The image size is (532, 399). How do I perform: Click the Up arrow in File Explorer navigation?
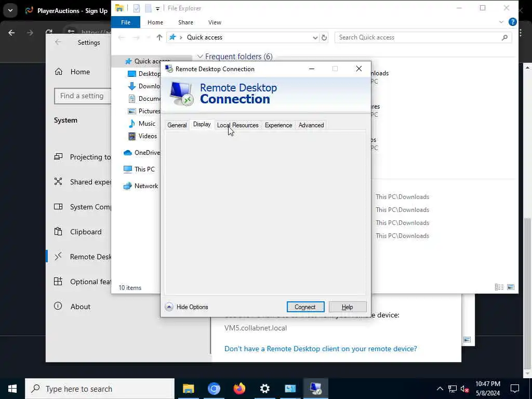click(159, 37)
